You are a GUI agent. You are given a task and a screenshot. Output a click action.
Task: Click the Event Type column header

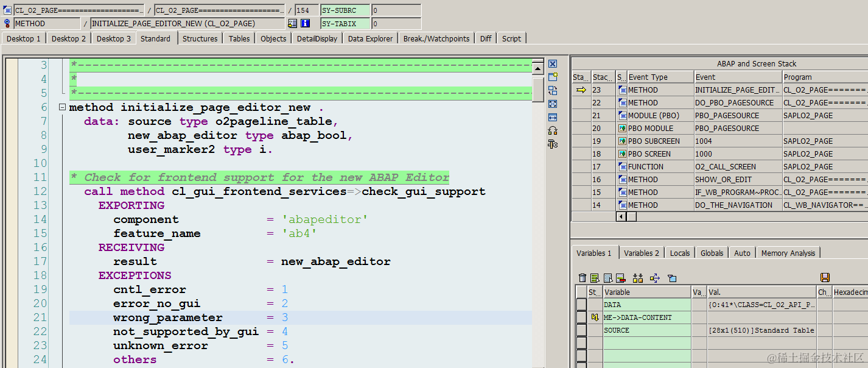660,77
